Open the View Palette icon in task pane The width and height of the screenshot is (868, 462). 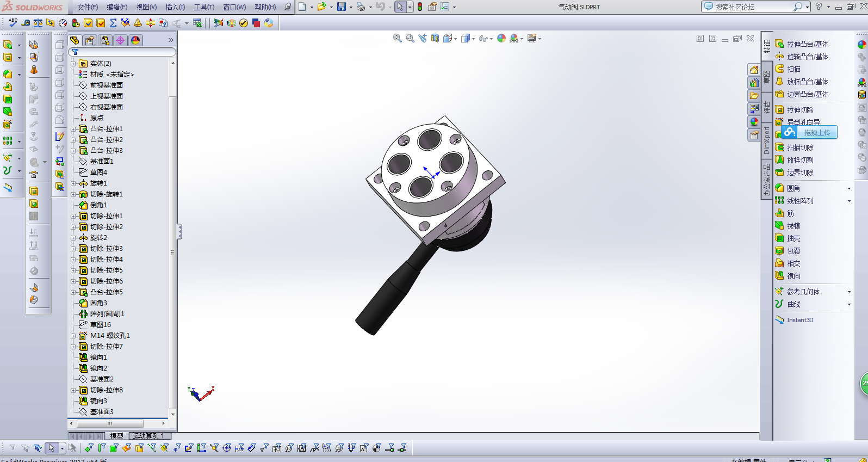point(754,109)
